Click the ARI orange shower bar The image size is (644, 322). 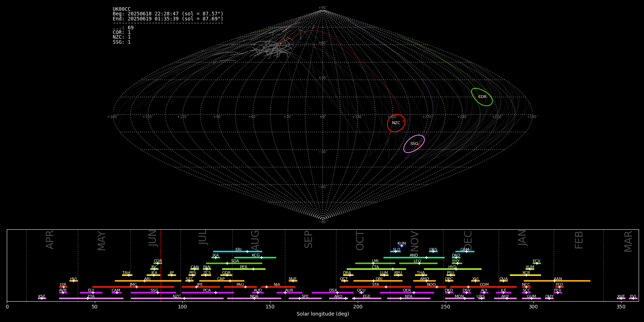(x=148, y=281)
